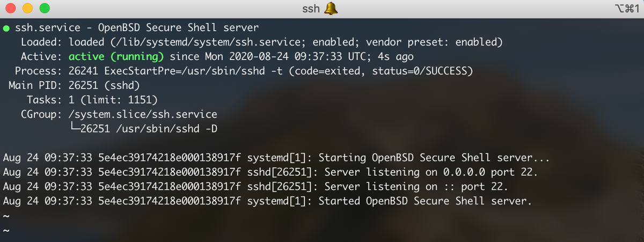Click the CGroup path /system.slice/ssh.service

(x=143, y=114)
